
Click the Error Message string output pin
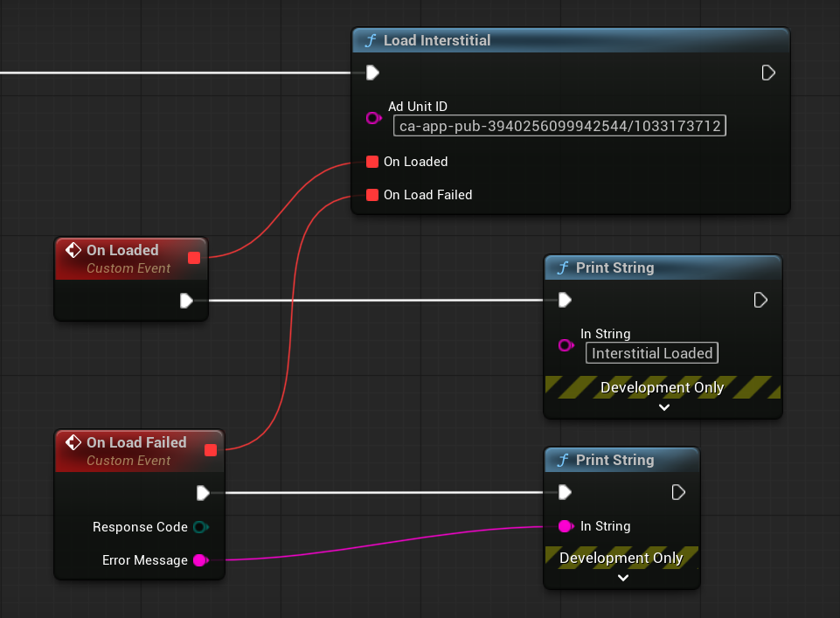[201, 560]
